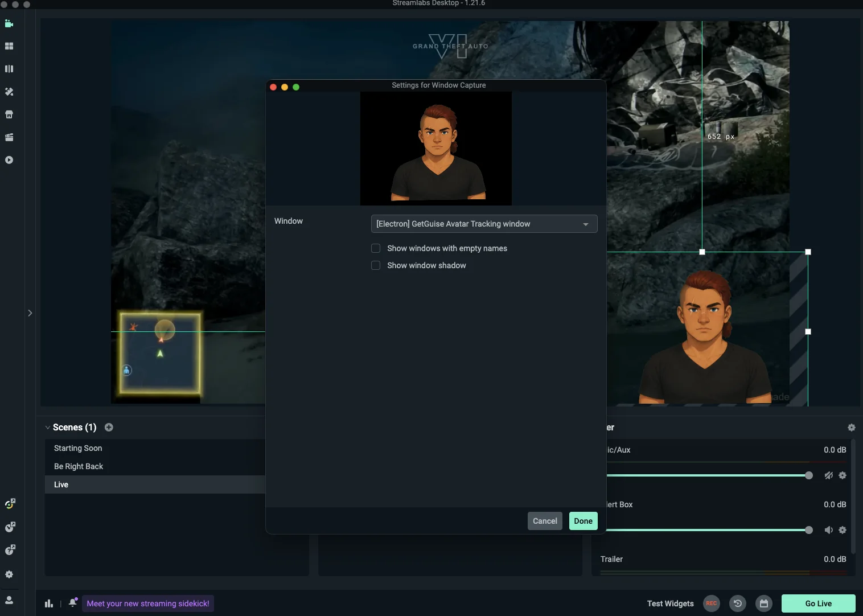Mute the Alert Box audio source
Screen dimensions: 863x616
pyautogui.click(x=829, y=530)
